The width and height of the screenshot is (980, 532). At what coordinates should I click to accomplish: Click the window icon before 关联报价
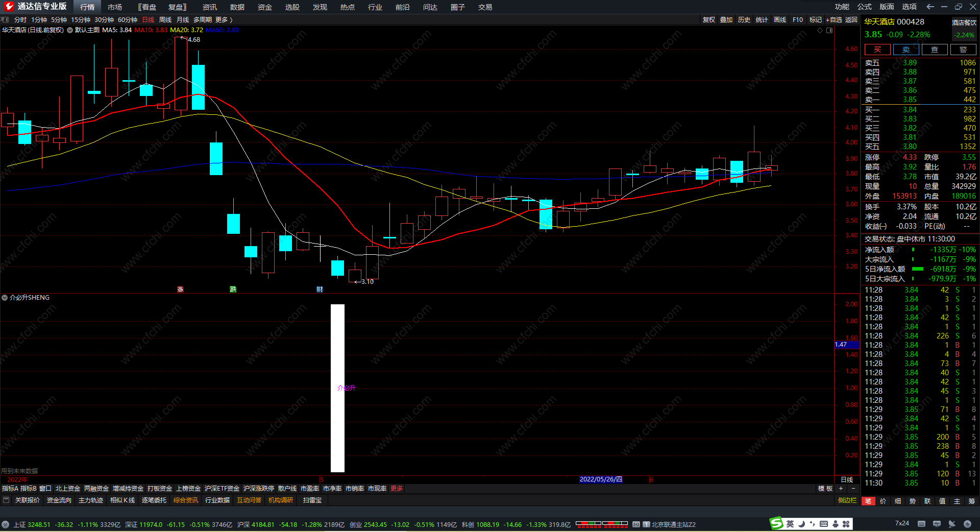(6, 500)
